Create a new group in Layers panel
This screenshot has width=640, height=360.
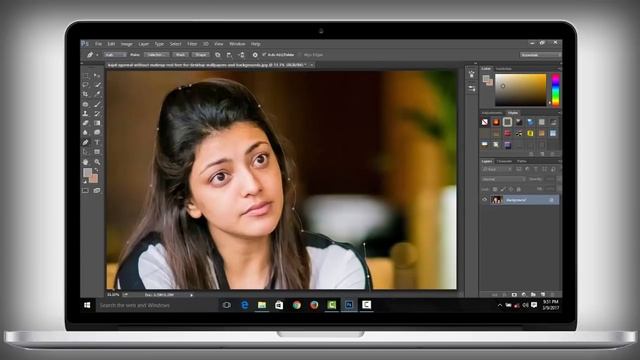click(x=533, y=294)
